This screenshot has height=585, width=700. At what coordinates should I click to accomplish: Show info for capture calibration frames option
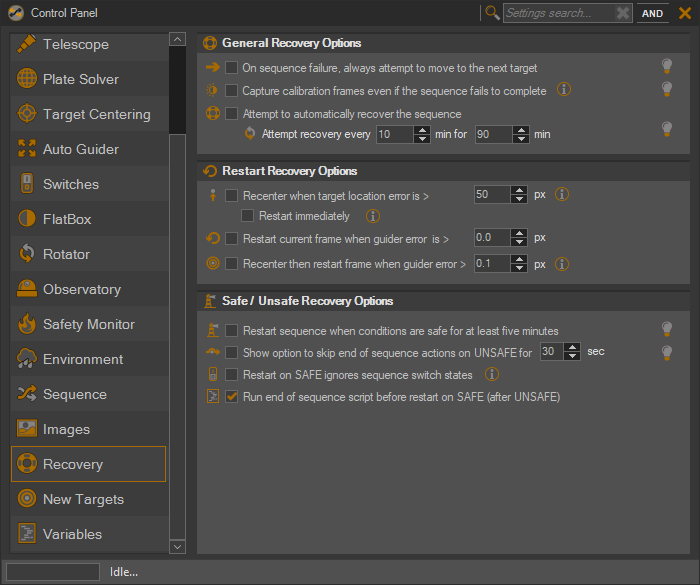pyautogui.click(x=564, y=89)
